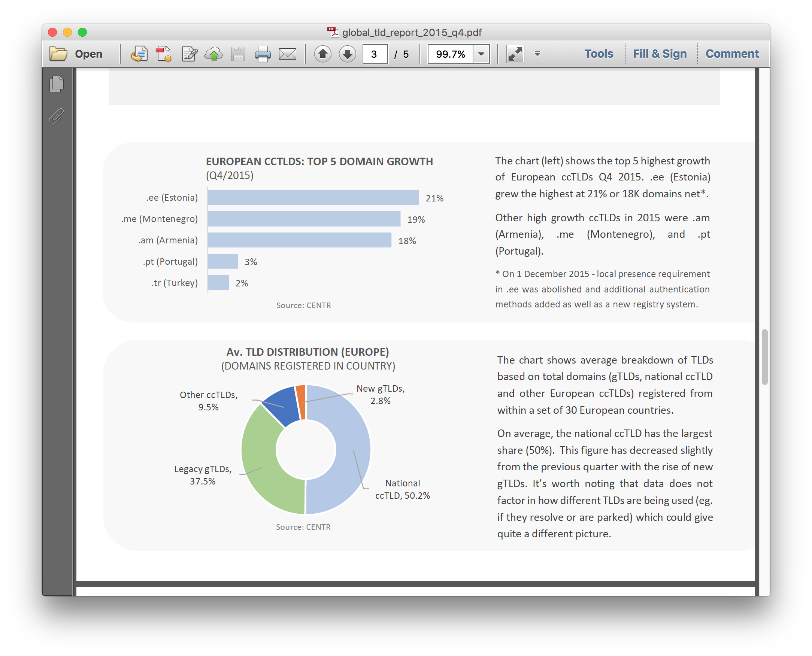812x656 pixels.
Task: Toggle full screen read mode icon
Action: coord(515,54)
